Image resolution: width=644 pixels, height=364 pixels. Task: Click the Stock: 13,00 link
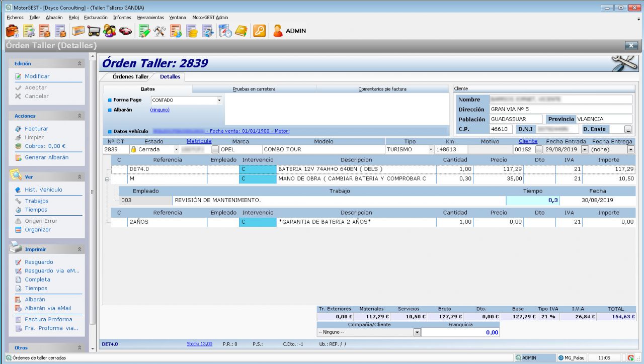click(x=199, y=344)
